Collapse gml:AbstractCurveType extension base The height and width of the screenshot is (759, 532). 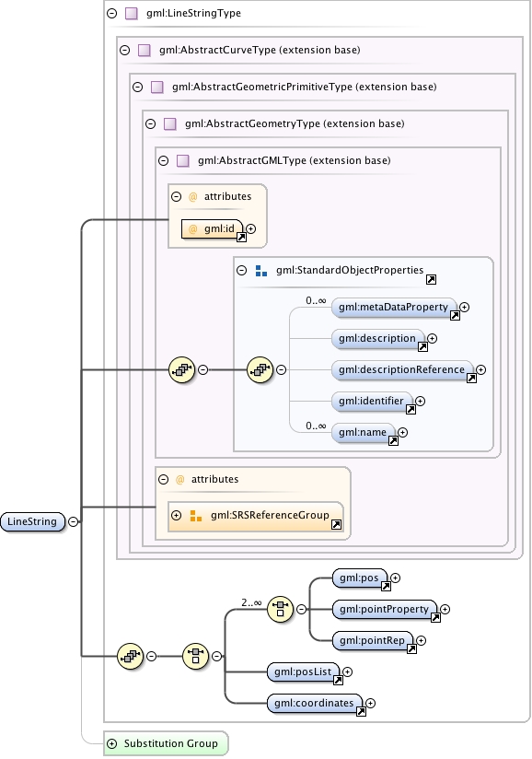[x=125, y=50]
